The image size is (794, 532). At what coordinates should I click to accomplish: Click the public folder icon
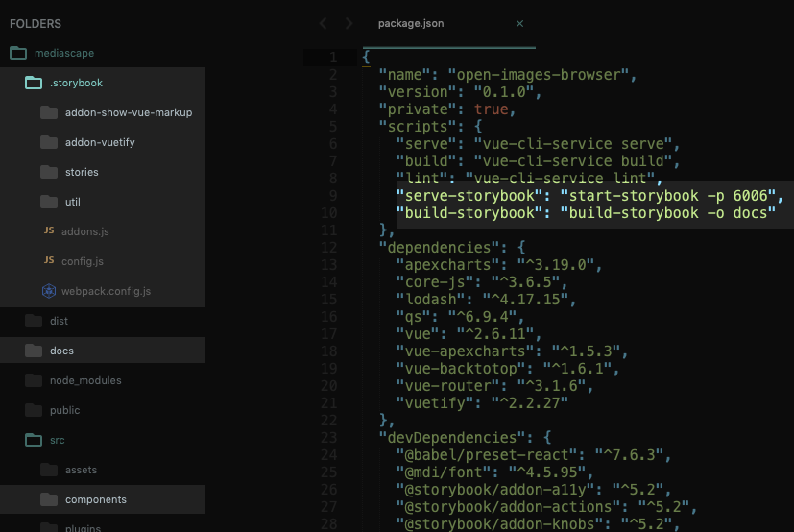coord(34,410)
